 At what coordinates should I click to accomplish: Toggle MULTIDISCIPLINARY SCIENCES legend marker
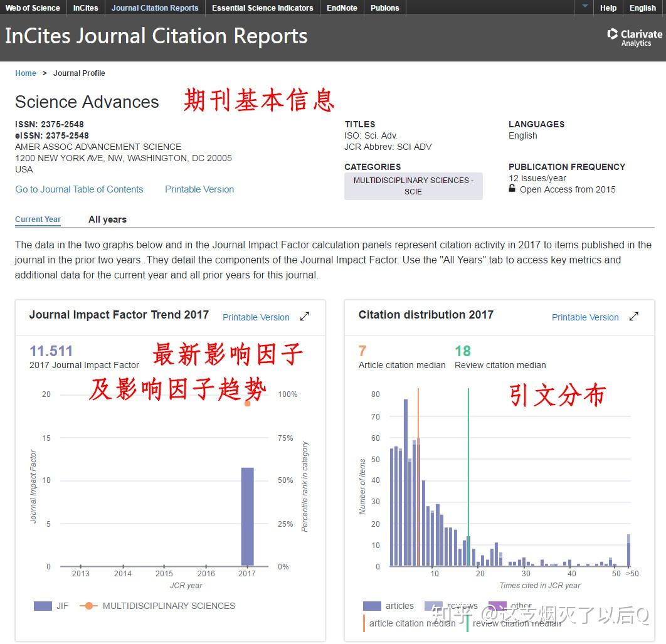coord(88,606)
